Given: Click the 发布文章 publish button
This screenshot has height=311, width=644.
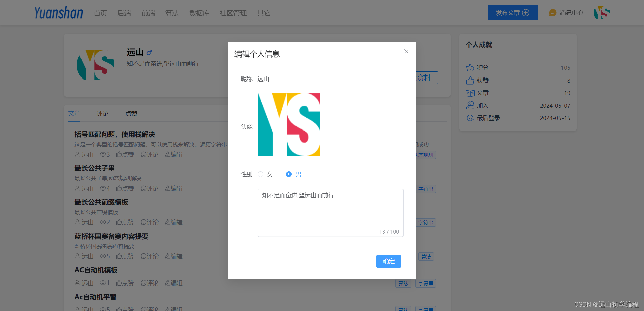Looking at the screenshot, I should pos(513,13).
